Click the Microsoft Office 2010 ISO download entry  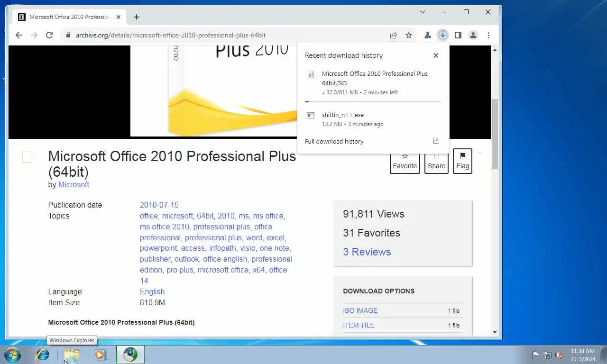tap(373, 83)
